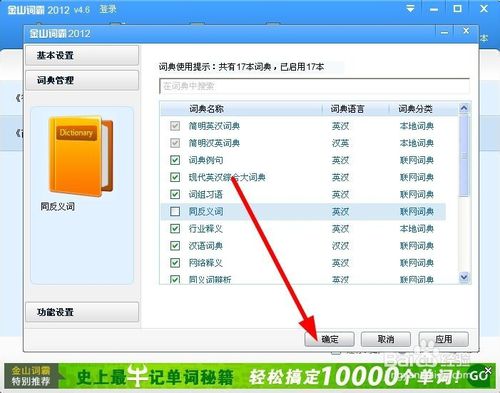The image size is (500, 393).
Task: Select the 汉语词典 row name
Action: tap(206, 246)
